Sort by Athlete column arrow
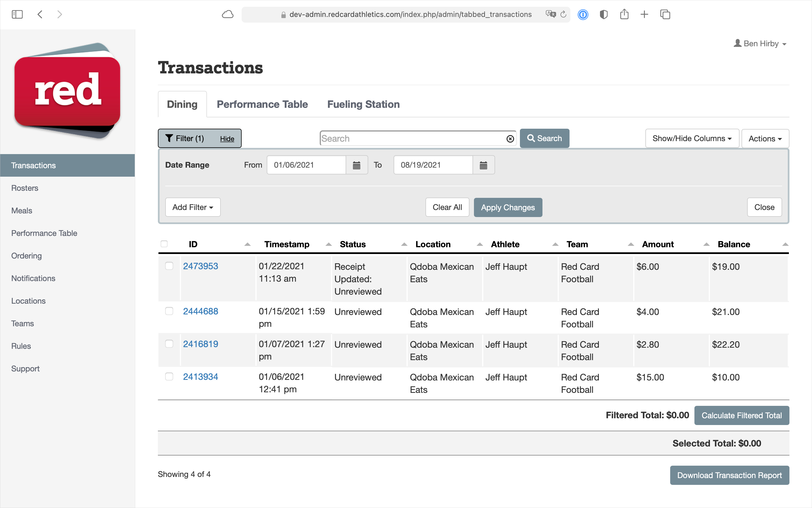This screenshot has width=812, height=508. [x=555, y=245]
